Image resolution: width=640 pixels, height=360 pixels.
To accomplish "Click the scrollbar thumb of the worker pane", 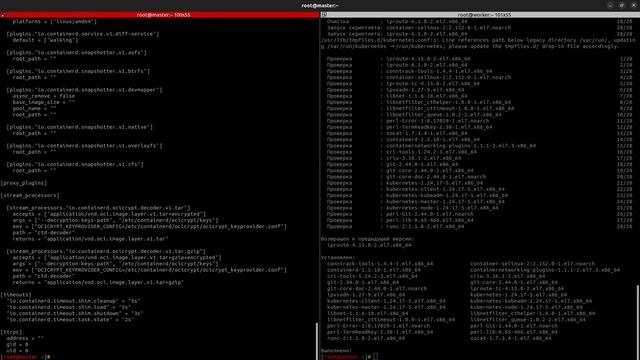I will [638, 322].
